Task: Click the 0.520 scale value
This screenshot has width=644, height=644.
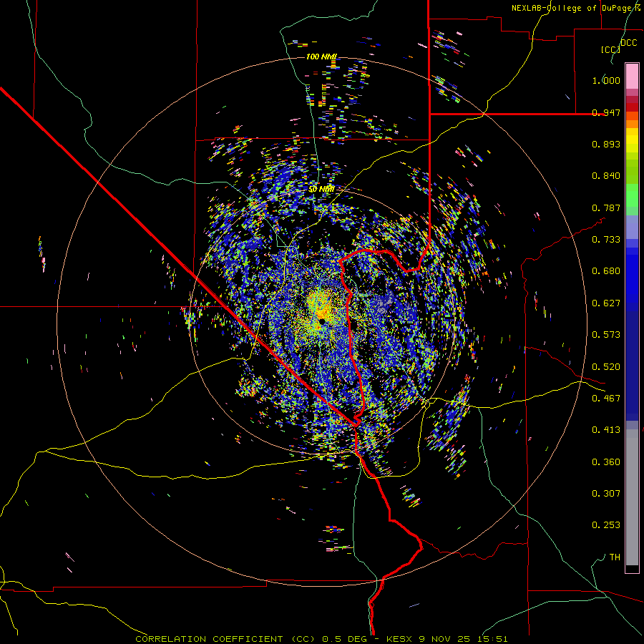Action: coord(606,367)
